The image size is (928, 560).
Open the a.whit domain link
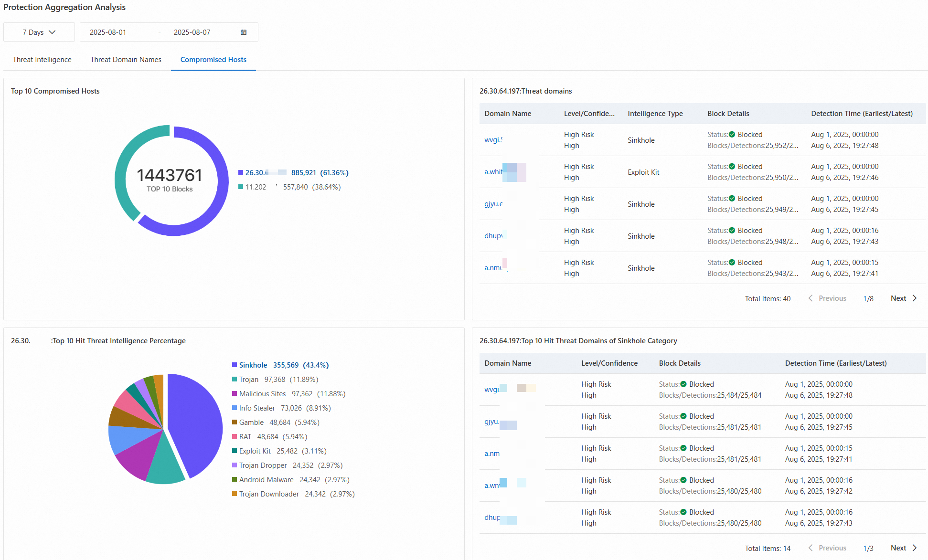tap(493, 172)
